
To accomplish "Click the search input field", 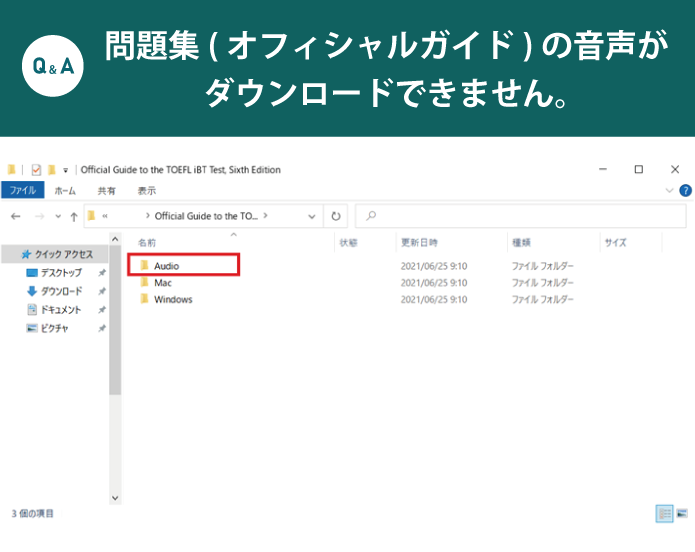I will tap(521, 216).
